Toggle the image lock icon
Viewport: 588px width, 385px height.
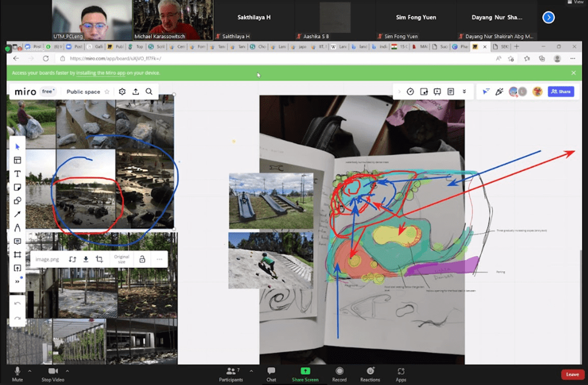[142, 259]
